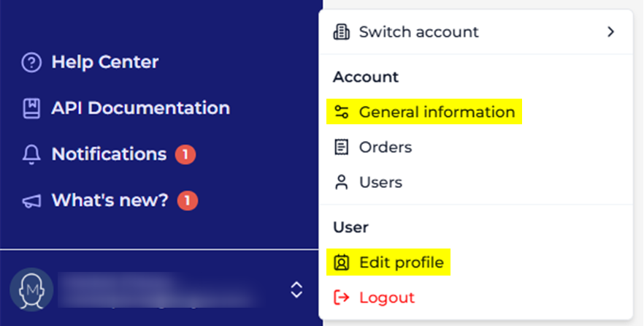Click the red badge beside Notifications

click(185, 155)
